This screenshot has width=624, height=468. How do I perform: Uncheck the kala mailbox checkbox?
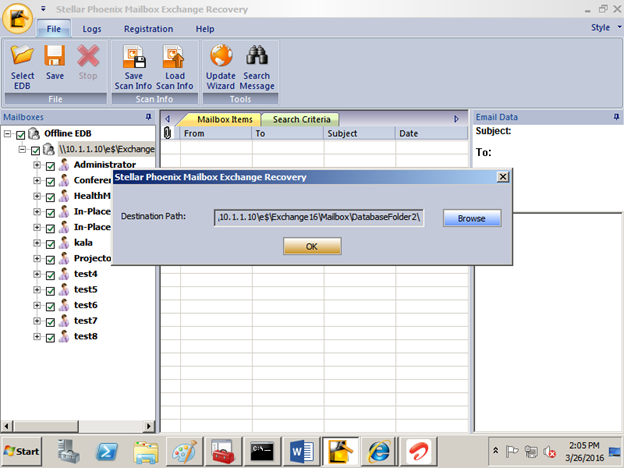click(50, 244)
